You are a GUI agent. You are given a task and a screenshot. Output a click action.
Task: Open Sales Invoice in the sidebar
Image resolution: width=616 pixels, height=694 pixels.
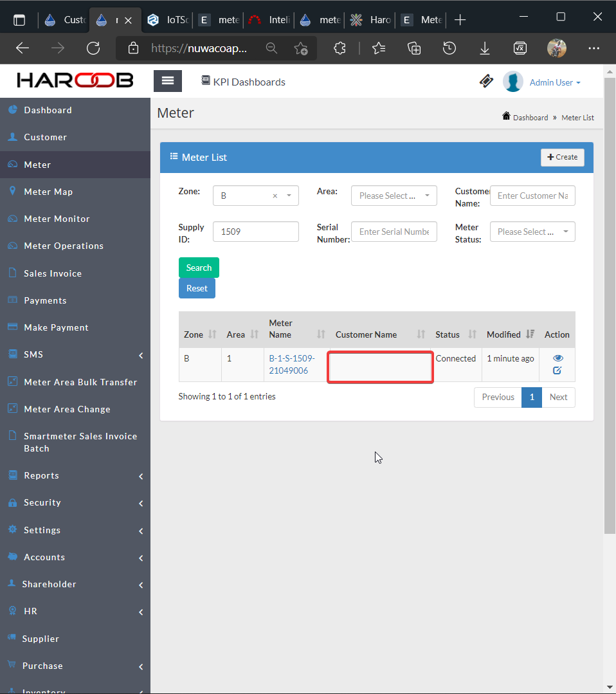[75, 273]
